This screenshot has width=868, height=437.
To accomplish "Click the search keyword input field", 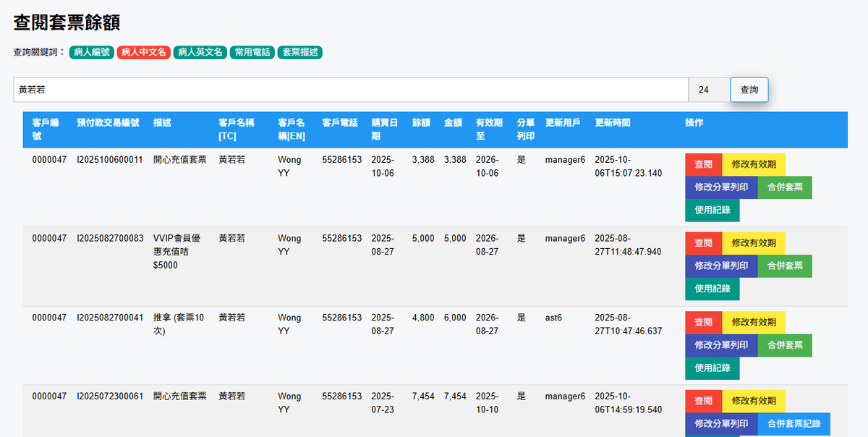I will (x=350, y=90).
